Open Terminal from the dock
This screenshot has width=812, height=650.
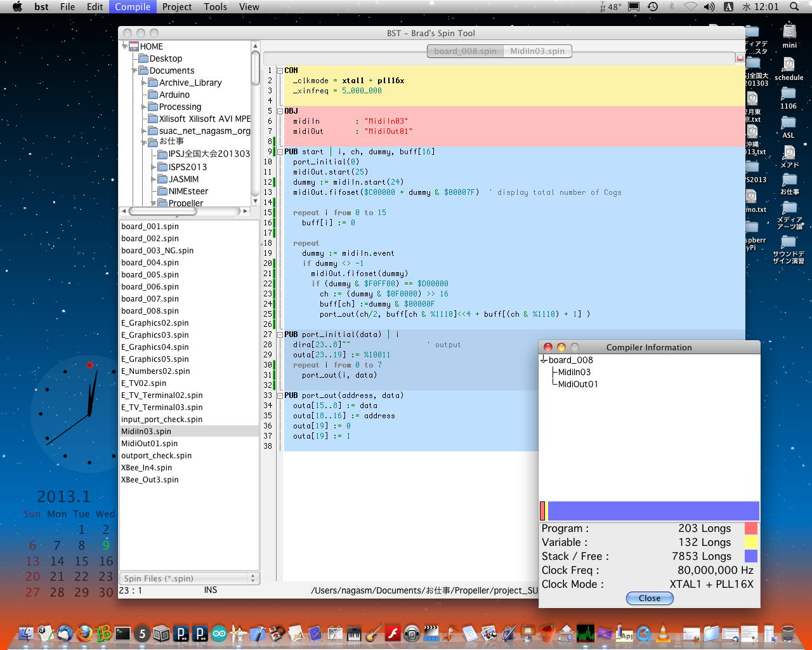(x=122, y=633)
